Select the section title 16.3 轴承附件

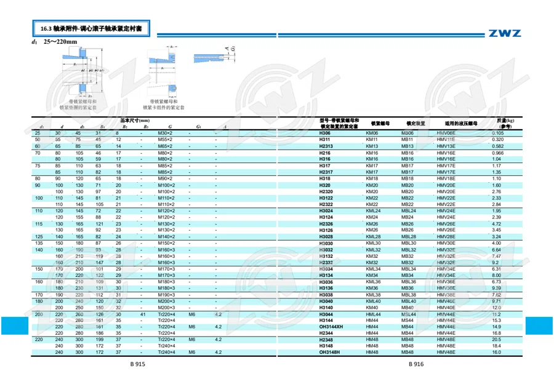point(91,28)
